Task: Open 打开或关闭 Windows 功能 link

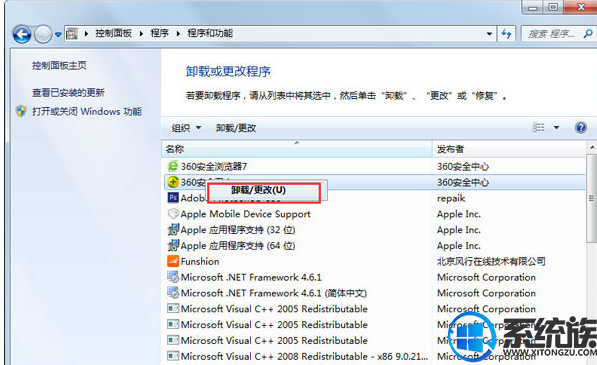Action: (x=87, y=112)
